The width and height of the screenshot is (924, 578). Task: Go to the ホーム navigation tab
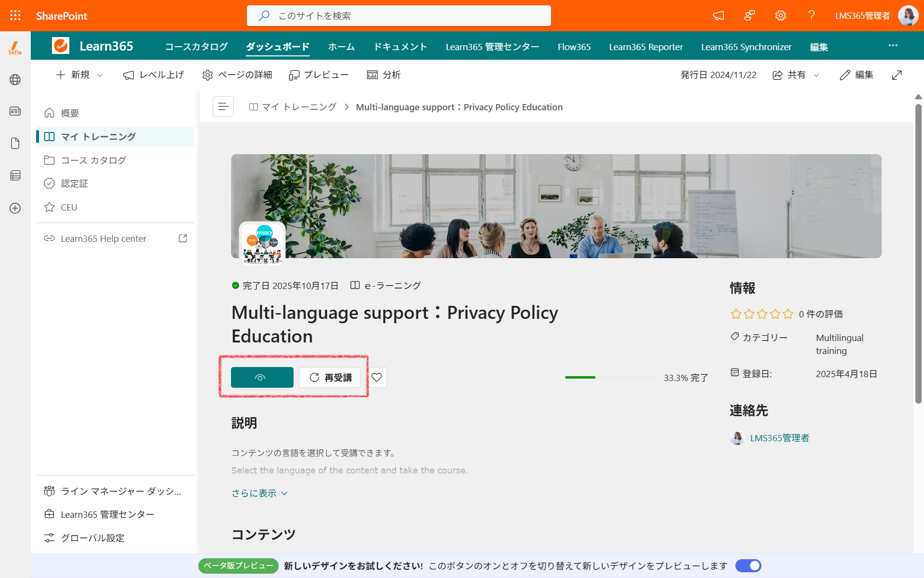pos(341,47)
